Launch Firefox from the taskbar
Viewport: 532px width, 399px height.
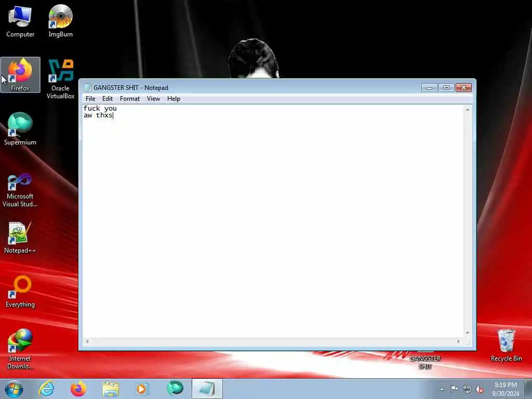[x=78, y=389]
